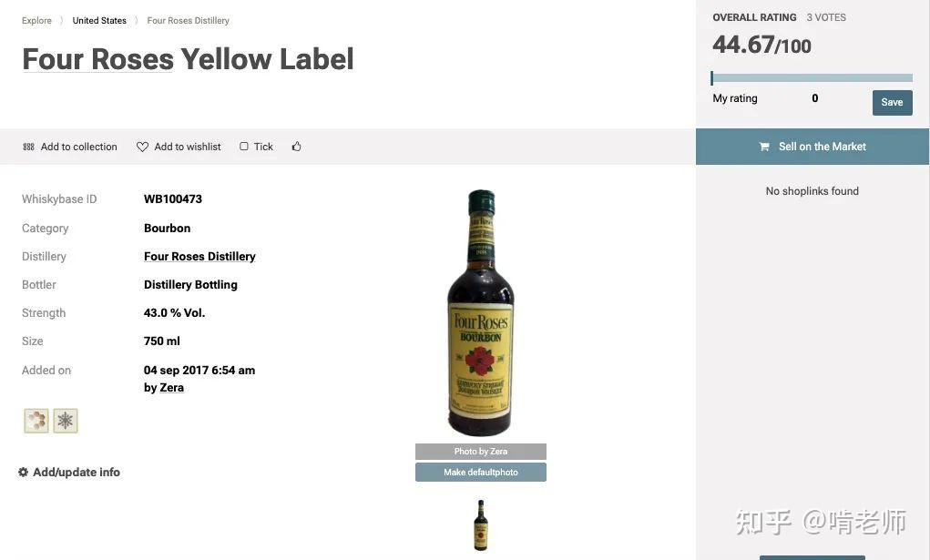Set rating on the My rating slider
Screen dimensions: 930x560
[812, 78]
